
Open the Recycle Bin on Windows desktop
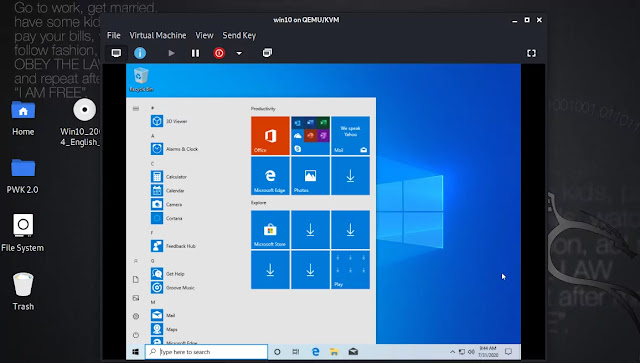point(141,80)
